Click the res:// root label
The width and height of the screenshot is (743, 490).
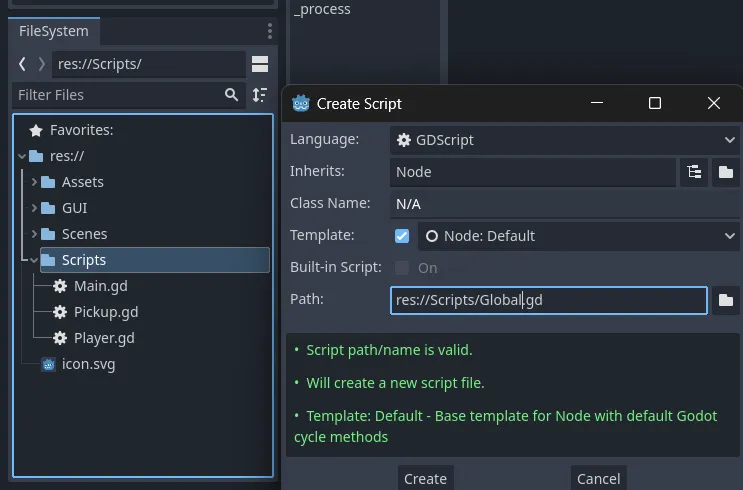(x=67, y=156)
